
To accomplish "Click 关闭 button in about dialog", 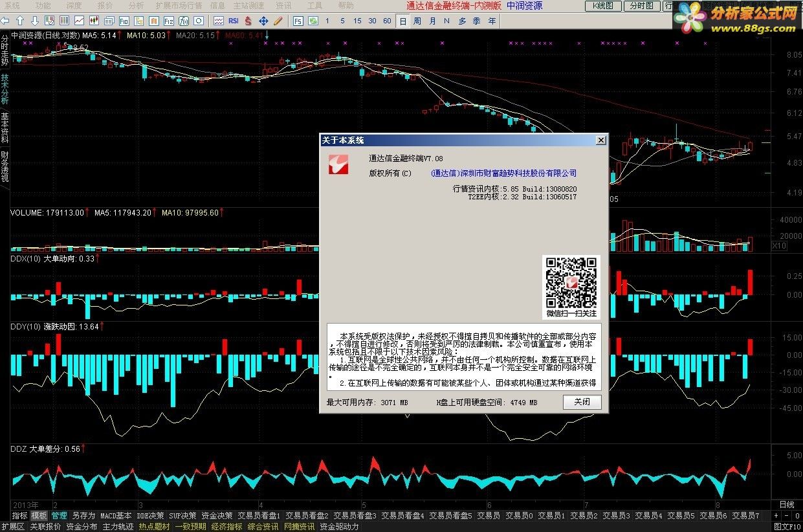I will (582, 402).
